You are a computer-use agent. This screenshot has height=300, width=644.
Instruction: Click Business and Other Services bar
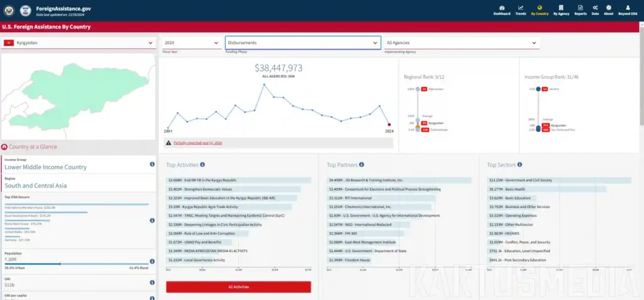[511, 207]
